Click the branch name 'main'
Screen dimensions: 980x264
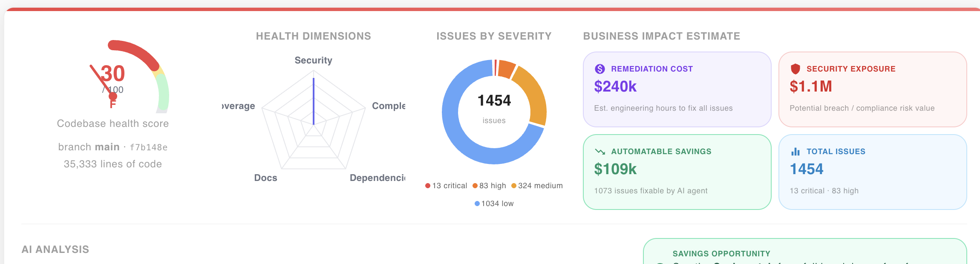tap(107, 147)
